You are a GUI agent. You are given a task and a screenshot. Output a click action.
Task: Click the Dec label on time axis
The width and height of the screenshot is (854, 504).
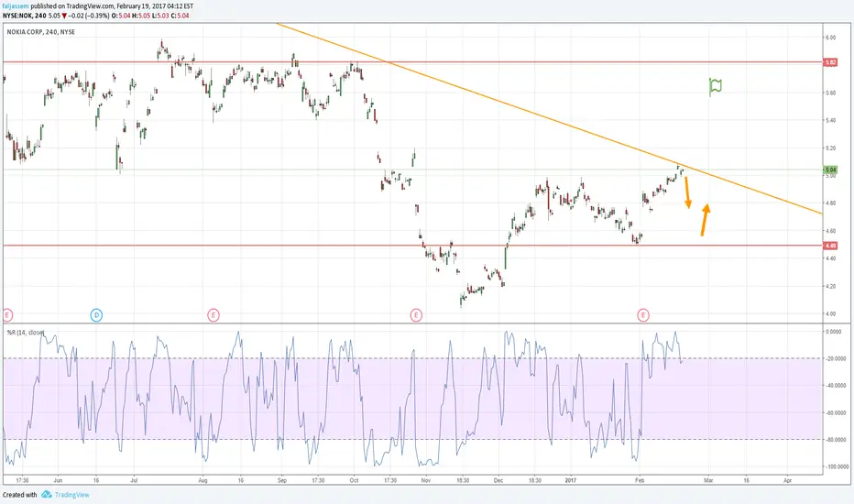coord(498,480)
